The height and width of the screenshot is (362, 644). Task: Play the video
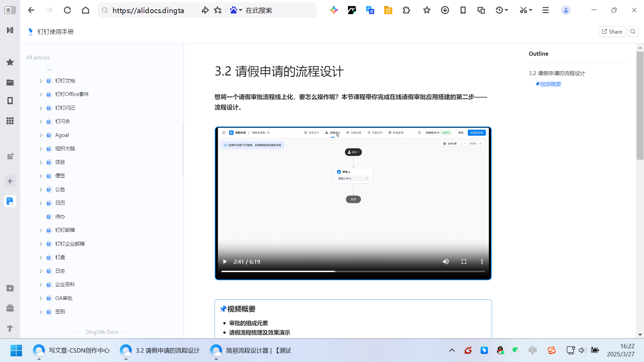click(x=225, y=262)
